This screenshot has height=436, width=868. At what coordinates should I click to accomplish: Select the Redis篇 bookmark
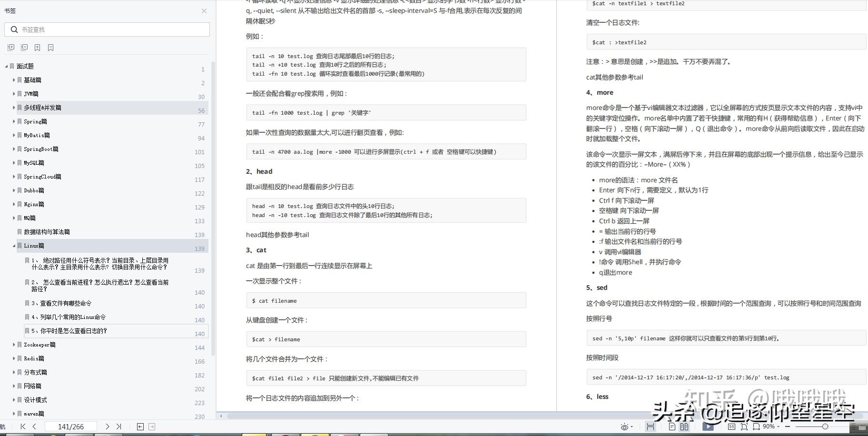click(33, 358)
